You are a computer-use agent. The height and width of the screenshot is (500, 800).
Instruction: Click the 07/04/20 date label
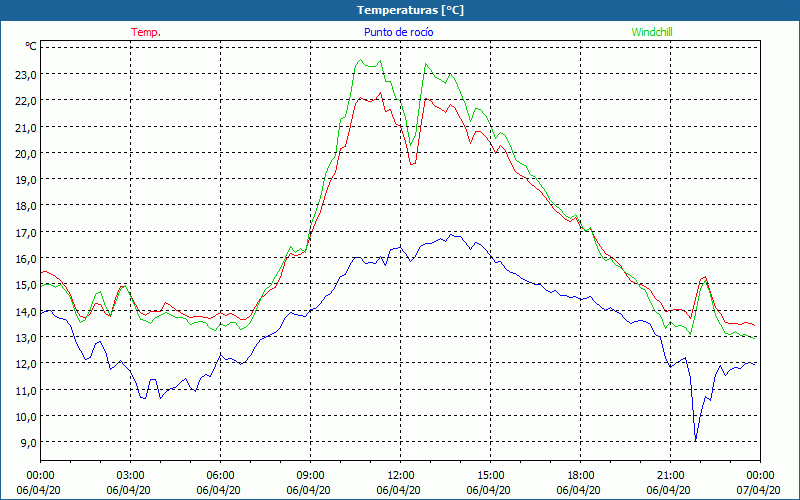(x=758, y=490)
